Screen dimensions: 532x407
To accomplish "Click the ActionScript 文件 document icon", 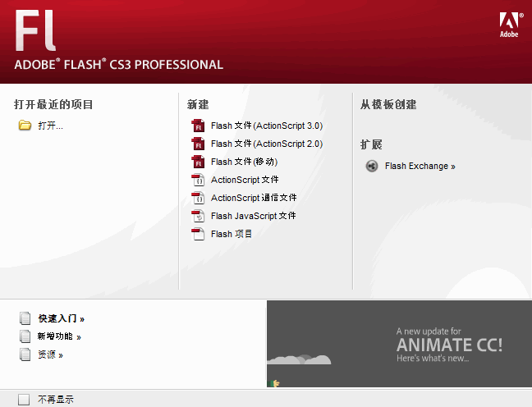I will click(x=198, y=180).
